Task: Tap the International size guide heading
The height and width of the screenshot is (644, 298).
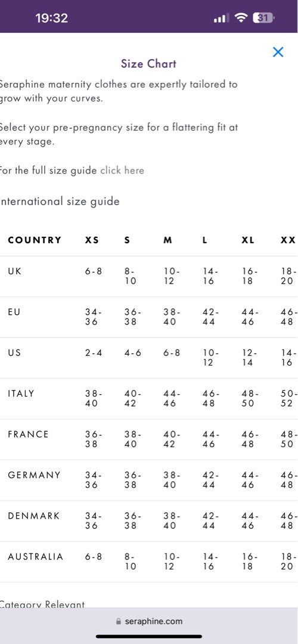Action: [x=60, y=202]
